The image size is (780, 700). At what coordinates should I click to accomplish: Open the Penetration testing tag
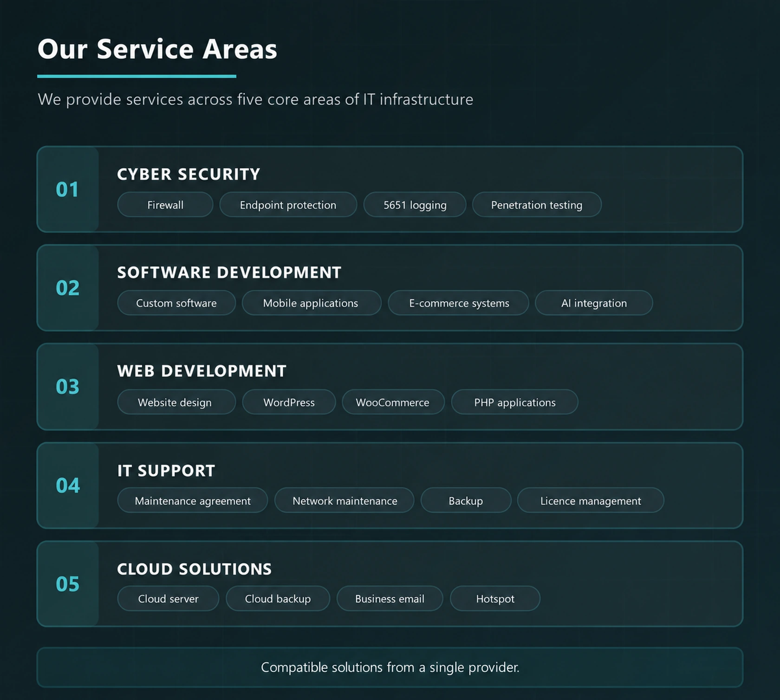click(537, 205)
